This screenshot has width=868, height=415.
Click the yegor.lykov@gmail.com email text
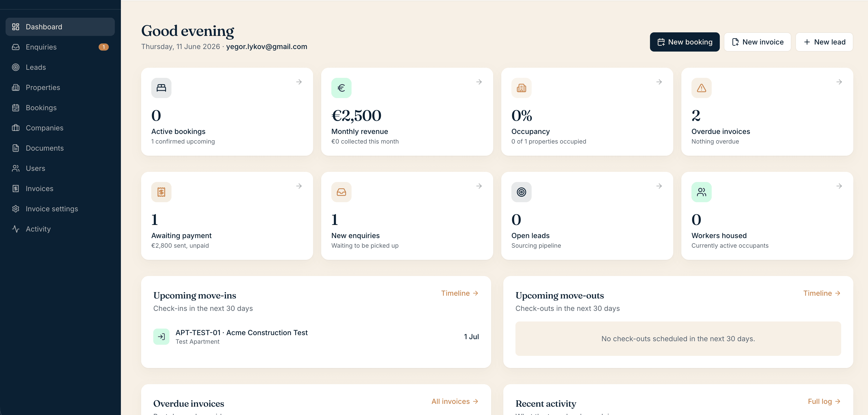coord(267,47)
